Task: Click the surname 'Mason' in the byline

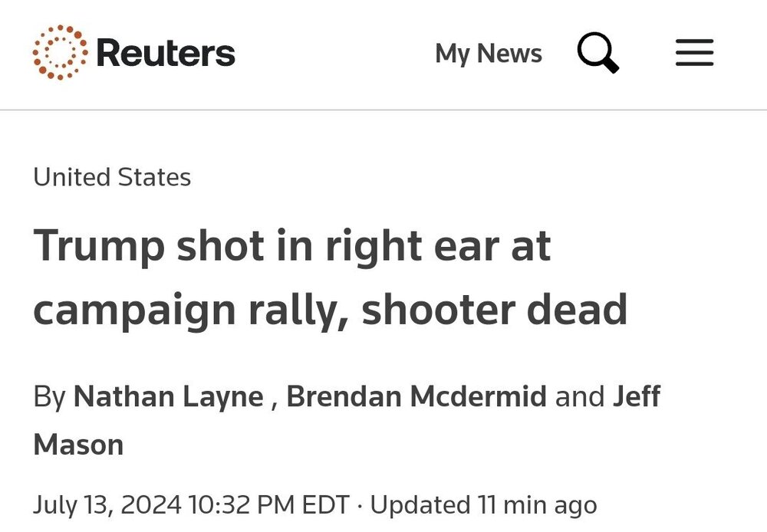Action: 78,445
